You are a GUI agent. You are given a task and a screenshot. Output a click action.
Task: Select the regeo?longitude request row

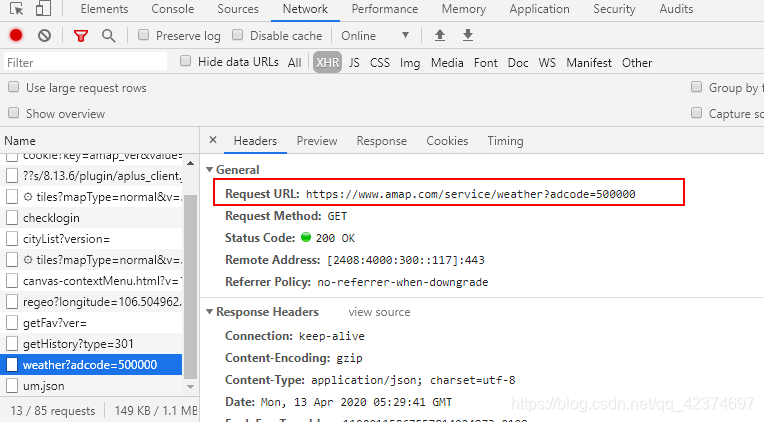pyautogui.click(x=92, y=302)
